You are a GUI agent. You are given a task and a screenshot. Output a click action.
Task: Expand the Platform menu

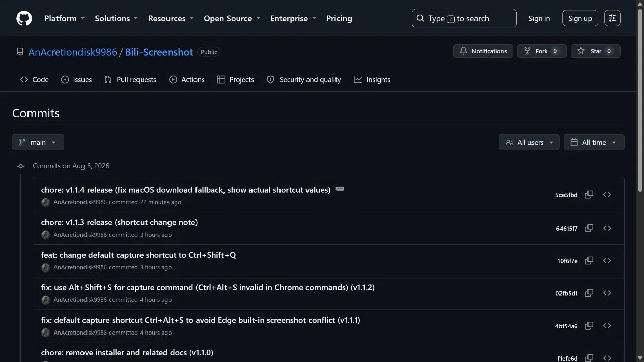pos(65,18)
